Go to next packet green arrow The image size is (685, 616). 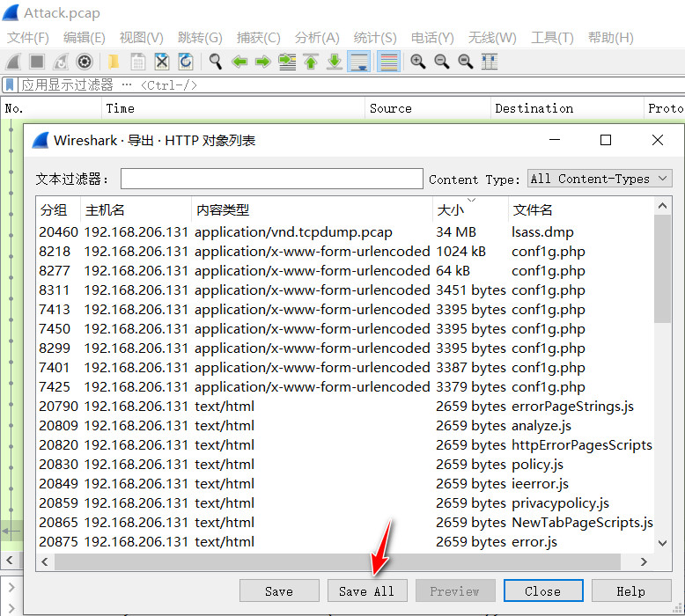point(263,62)
